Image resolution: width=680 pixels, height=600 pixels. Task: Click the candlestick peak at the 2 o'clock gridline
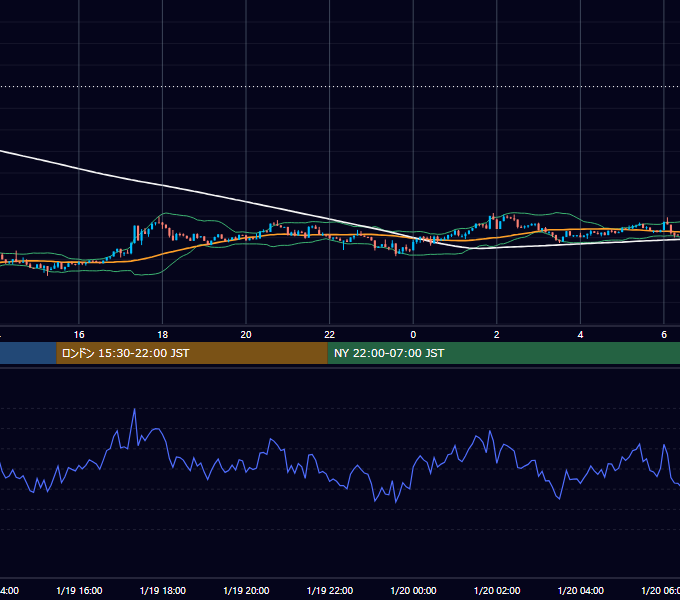[494, 220]
